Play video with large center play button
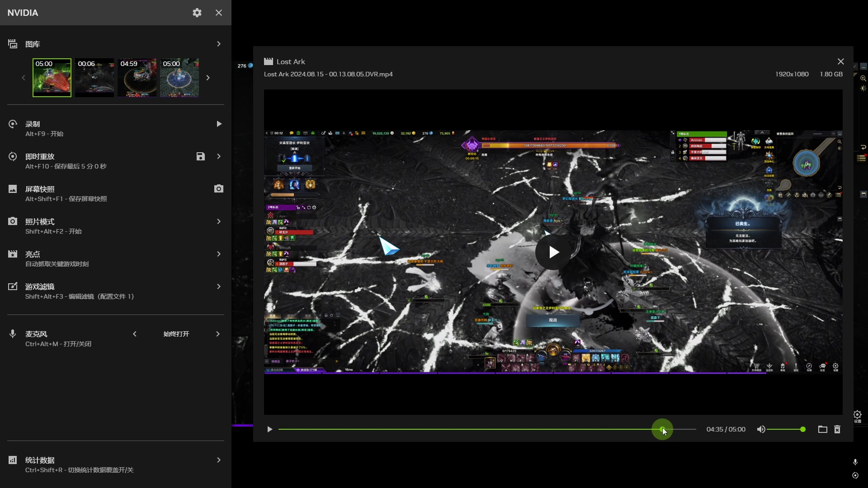 click(553, 252)
